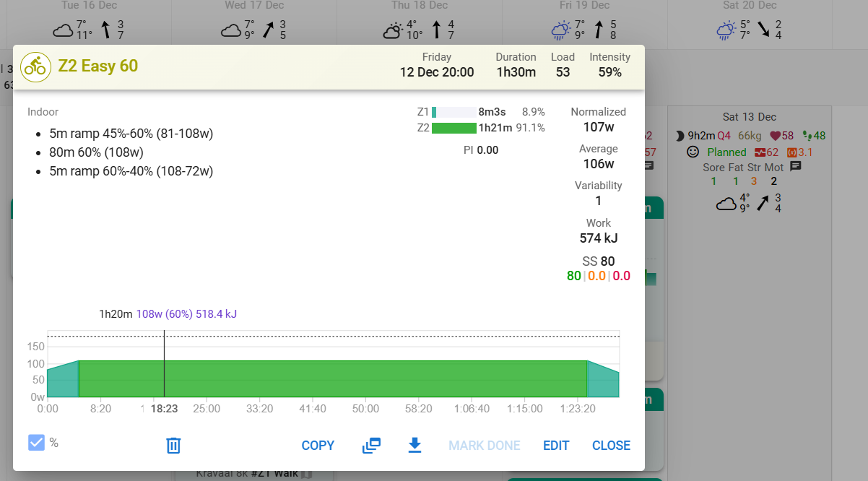868x481 pixels.
Task: Click the sleep moon icon on Sat 13 Dec
Action: click(680, 136)
